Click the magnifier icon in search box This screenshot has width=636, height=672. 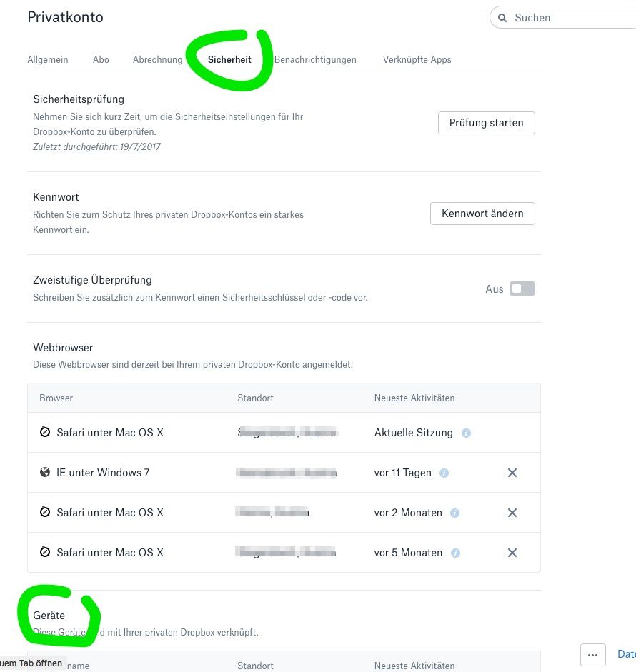pos(502,18)
